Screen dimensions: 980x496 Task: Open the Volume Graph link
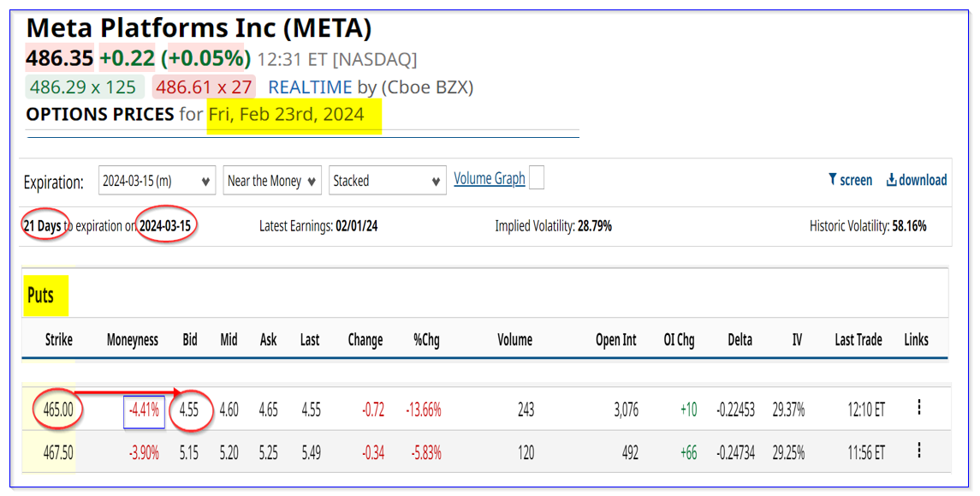489,178
